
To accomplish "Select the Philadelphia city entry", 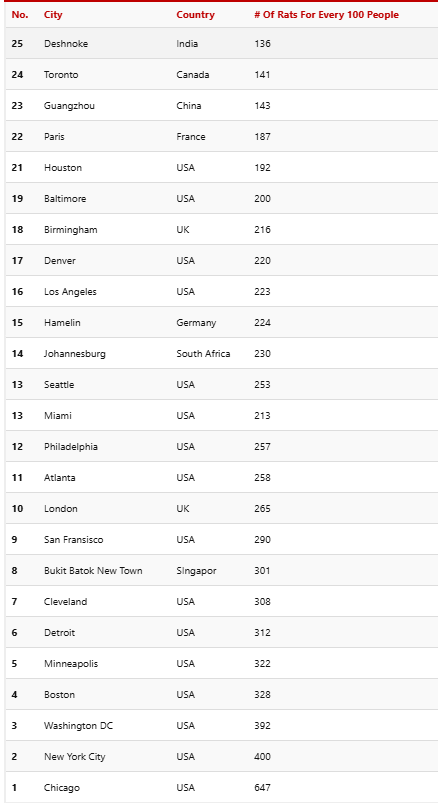I will (71, 447).
